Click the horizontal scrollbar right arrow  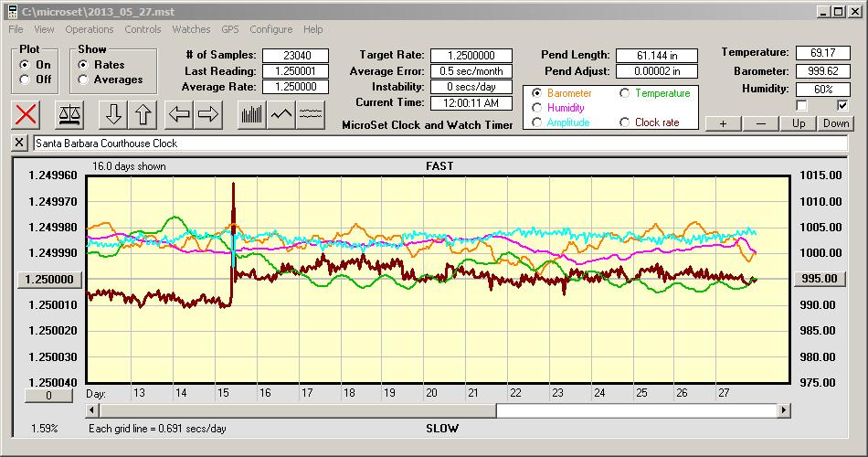783,411
